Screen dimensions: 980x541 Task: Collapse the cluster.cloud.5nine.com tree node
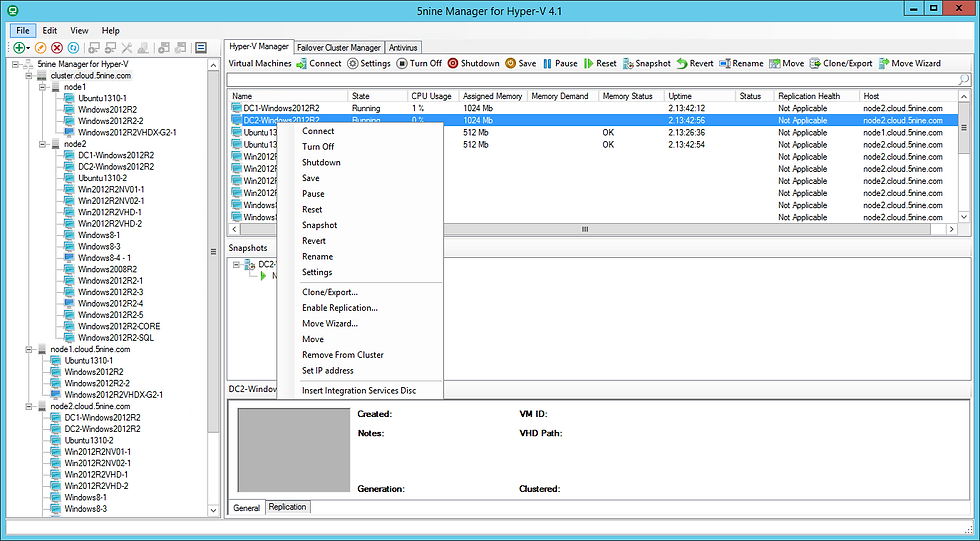[x=29, y=75]
